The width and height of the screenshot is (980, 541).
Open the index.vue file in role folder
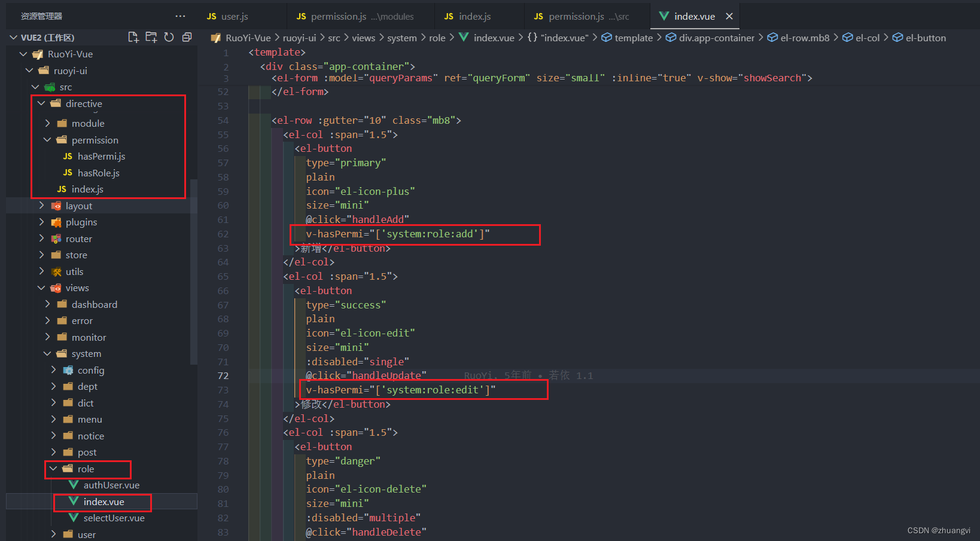click(x=104, y=502)
